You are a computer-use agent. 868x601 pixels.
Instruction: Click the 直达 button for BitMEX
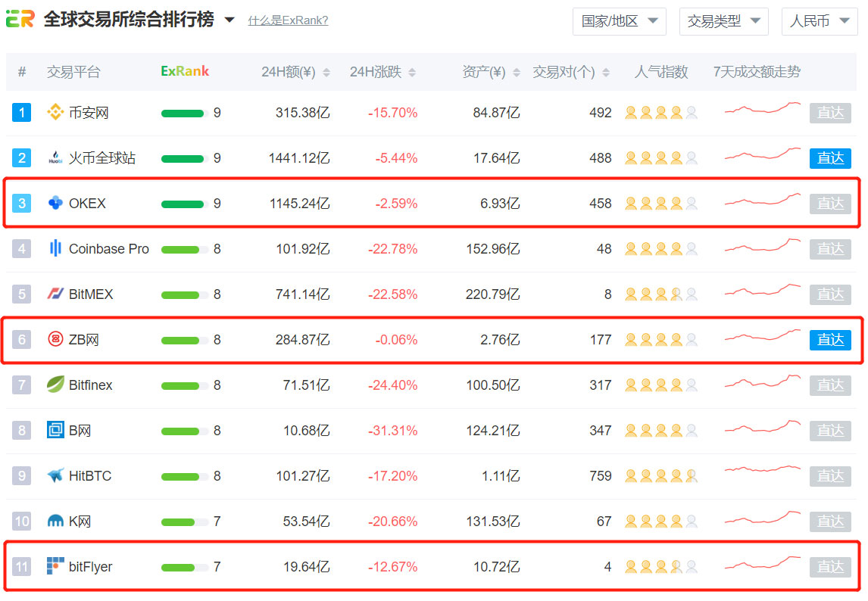click(830, 294)
